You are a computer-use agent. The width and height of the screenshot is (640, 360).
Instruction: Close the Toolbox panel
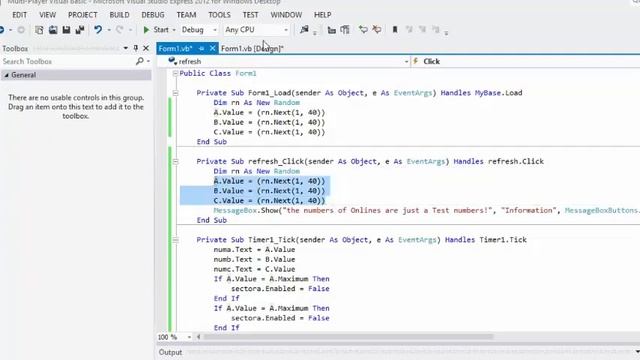pos(146,48)
